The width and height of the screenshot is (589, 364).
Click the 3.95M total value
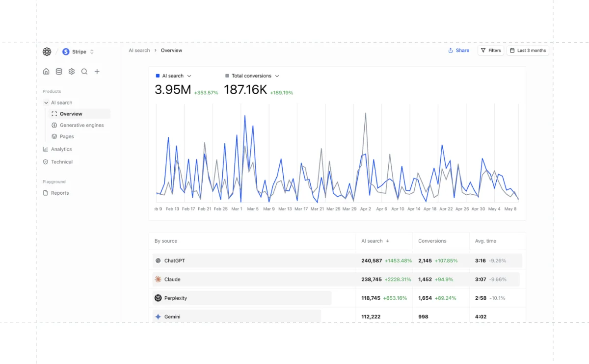click(x=173, y=90)
